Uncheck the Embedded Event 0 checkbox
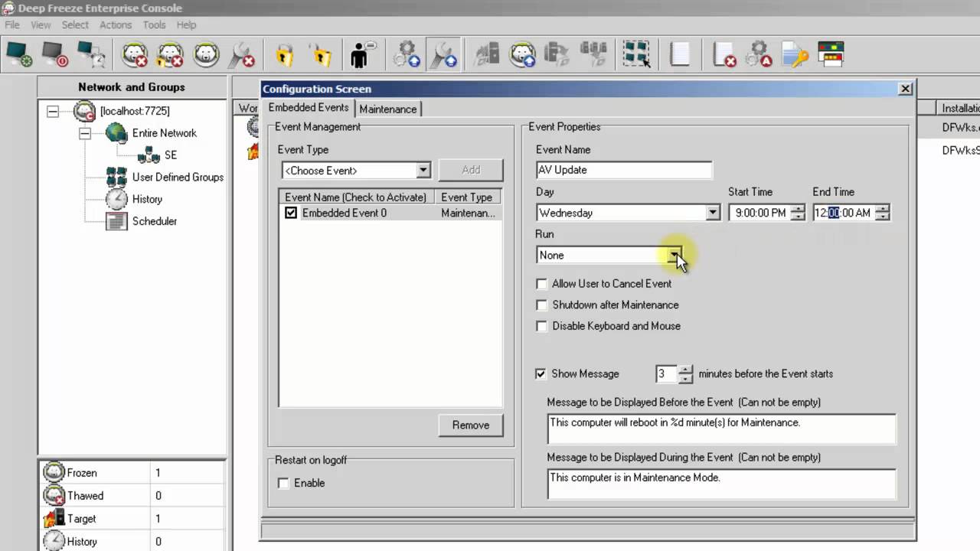 point(291,213)
